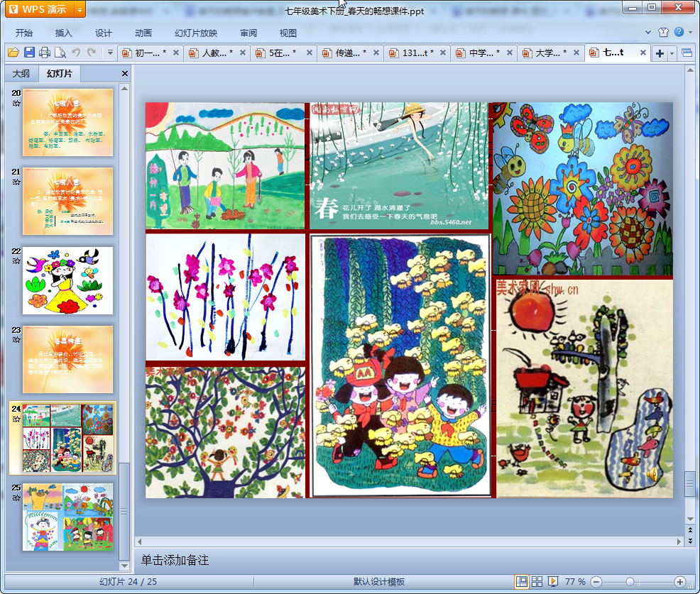The image size is (700, 594).
Task: Close the slide thumbnail pane
Action: (x=125, y=74)
